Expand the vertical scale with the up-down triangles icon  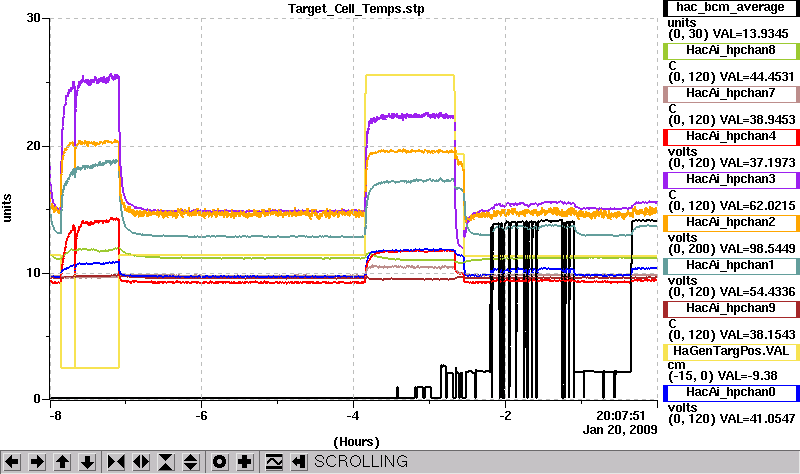(x=191, y=462)
